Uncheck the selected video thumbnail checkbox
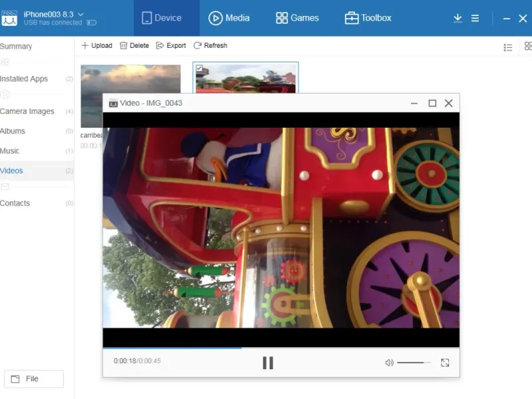532x399 pixels. pyautogui.click(x=199, y=68)
